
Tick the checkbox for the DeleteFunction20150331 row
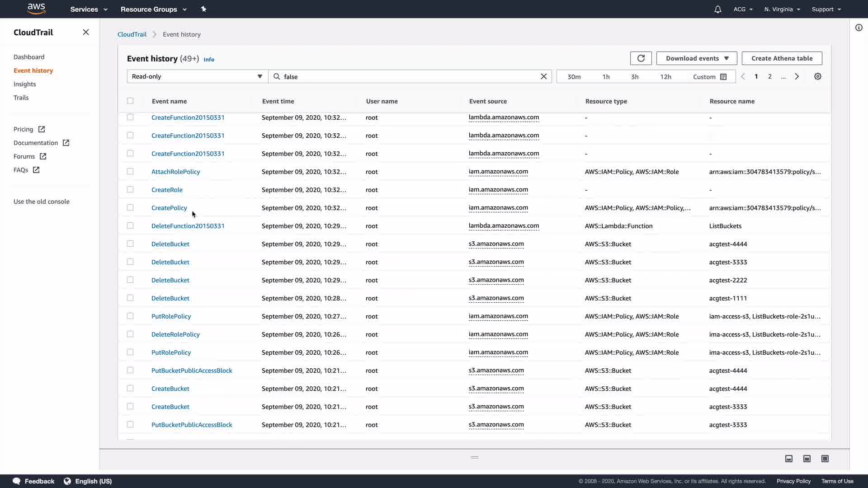[x=130, y=226]
